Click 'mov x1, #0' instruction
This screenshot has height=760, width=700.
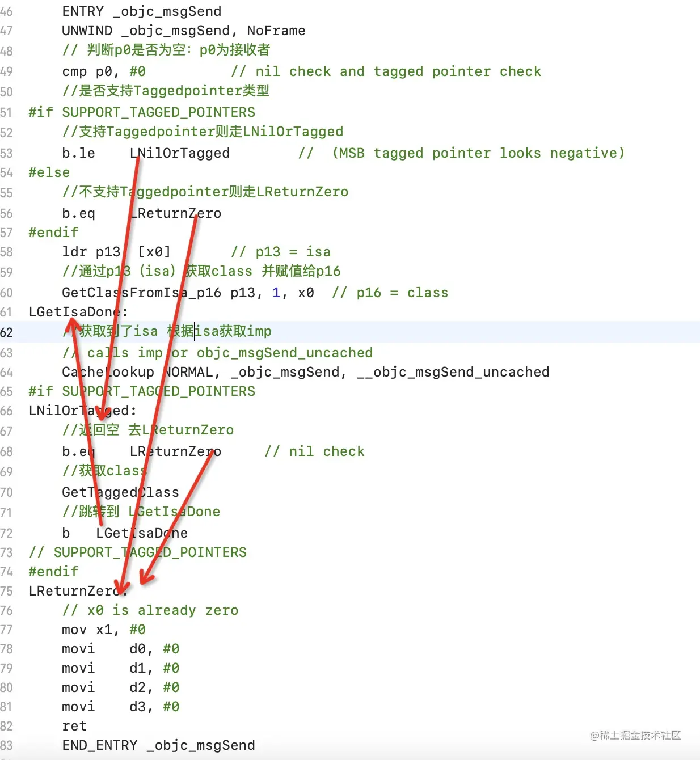(x=104, y=630)
